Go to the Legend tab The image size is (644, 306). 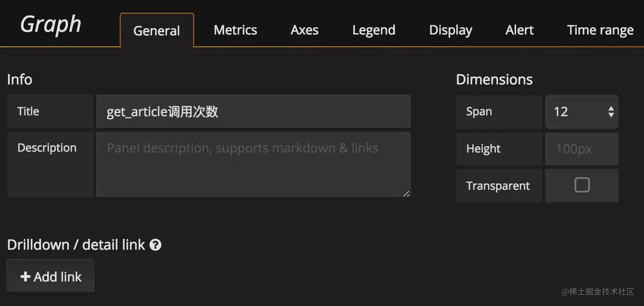click(374, 30)
